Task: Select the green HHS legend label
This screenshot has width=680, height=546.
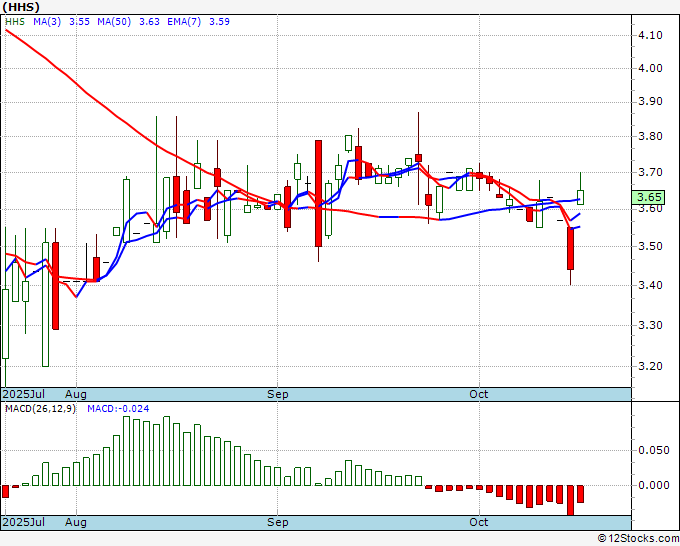Action: [15, 22]
